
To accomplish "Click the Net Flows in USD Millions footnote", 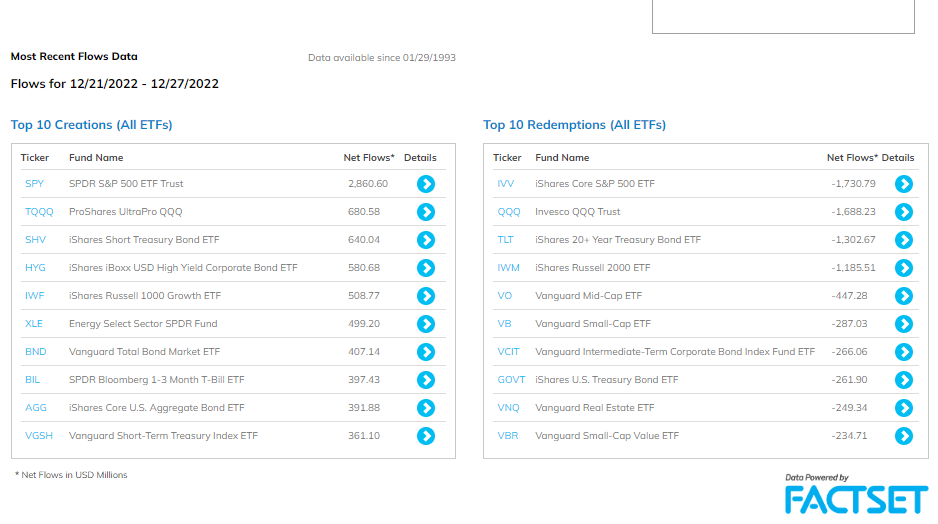I will [71, 475].
